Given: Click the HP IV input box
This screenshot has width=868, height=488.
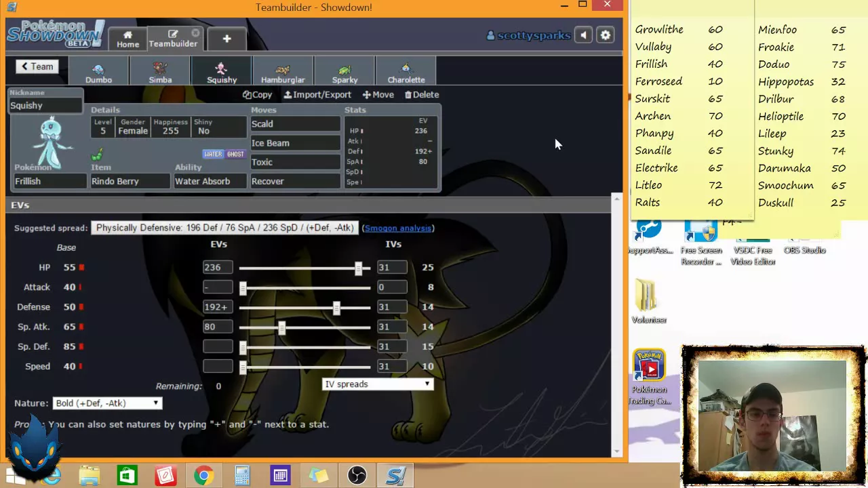Looking at the screenshot, I should click(392, 267).
